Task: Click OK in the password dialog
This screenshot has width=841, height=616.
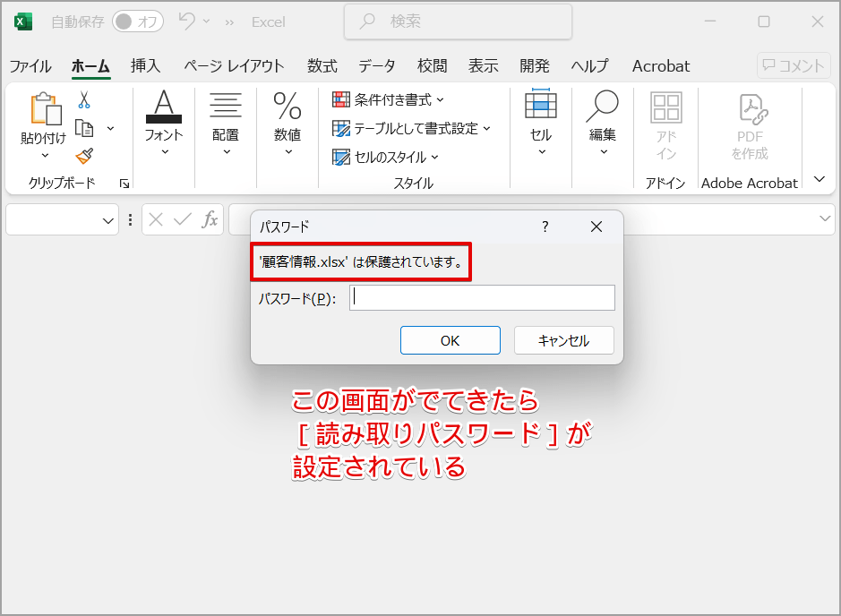Action: point(450,340)
